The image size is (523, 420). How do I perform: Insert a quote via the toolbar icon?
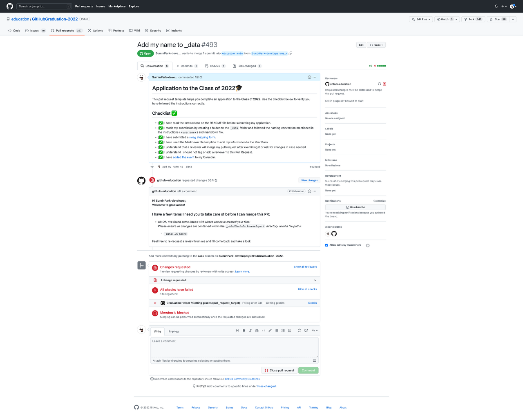257,331
